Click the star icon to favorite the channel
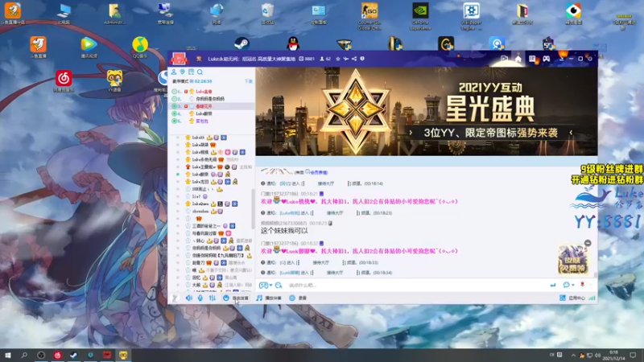644x362 pixels. [x=338, y=59]
